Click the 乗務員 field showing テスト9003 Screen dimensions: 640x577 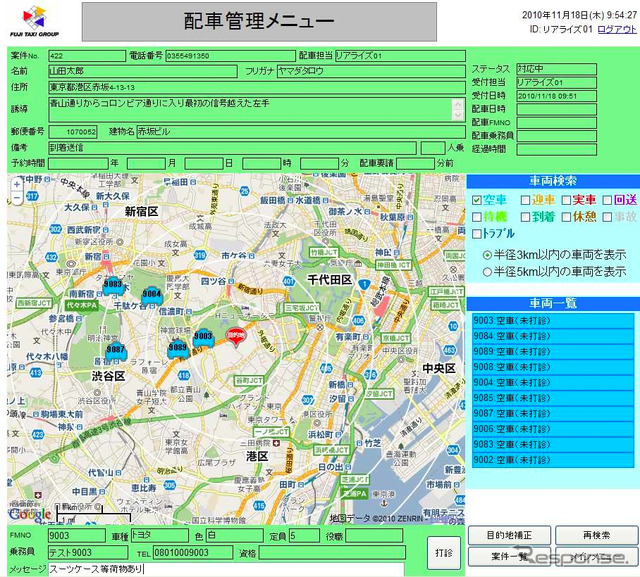point(88,553)
